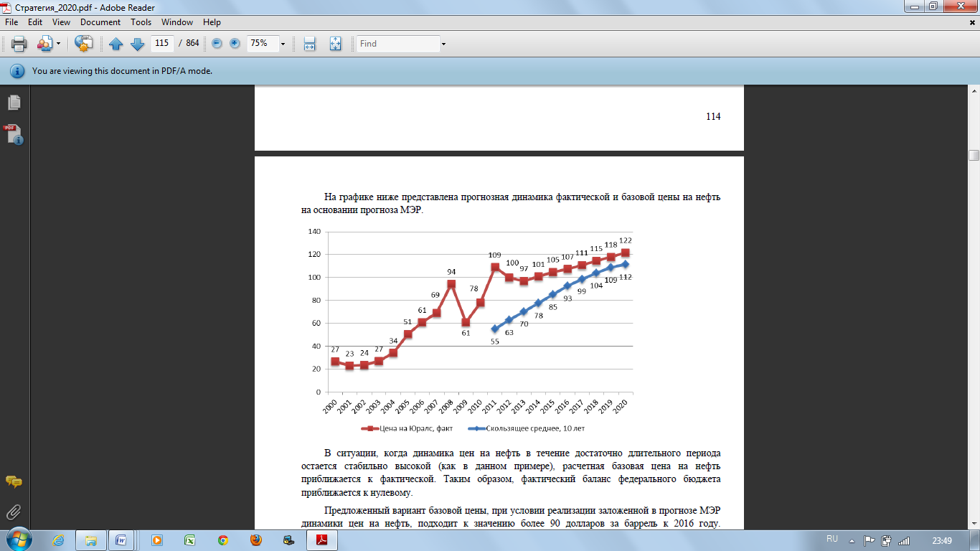This screenshot has width=980, height=551.
Task: Click the data label 94 on the chart
Action: 452,272
